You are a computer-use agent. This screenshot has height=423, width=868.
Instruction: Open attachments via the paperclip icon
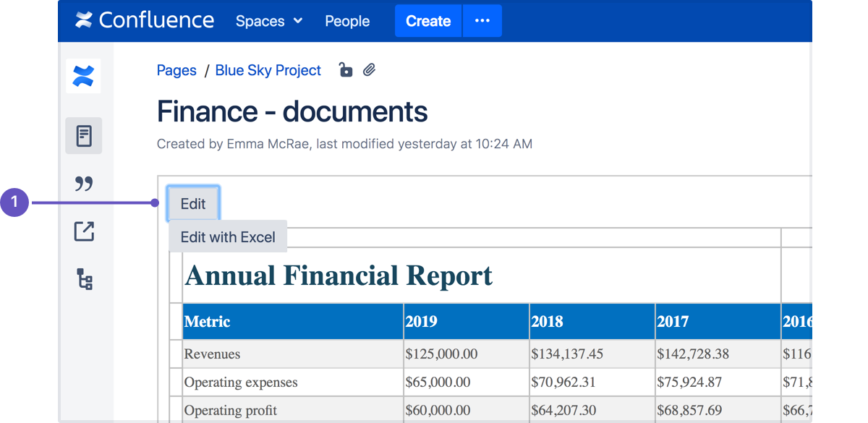(x=370, y=70)
